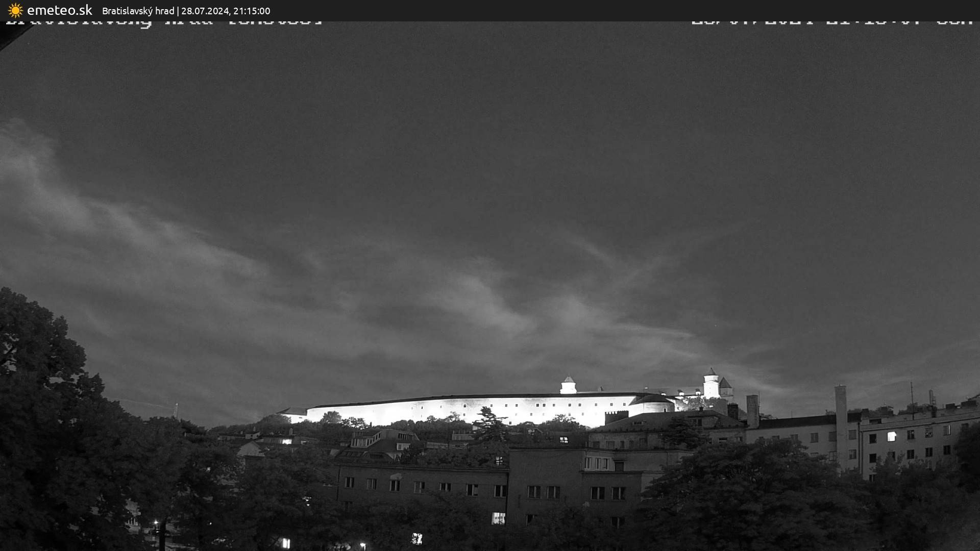Click the date 28.07.2024 in header
Viewport: 980px width, 551px height.
pyautogui.click(x=205, y=11)
